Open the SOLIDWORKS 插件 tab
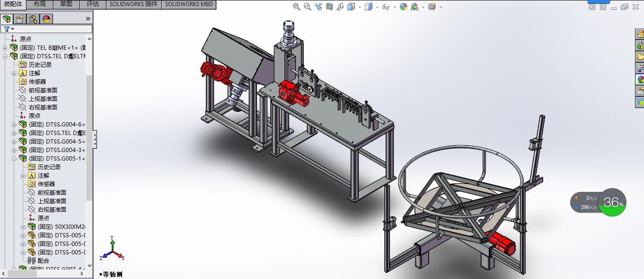The image size is (644, 279). (133, 4)
